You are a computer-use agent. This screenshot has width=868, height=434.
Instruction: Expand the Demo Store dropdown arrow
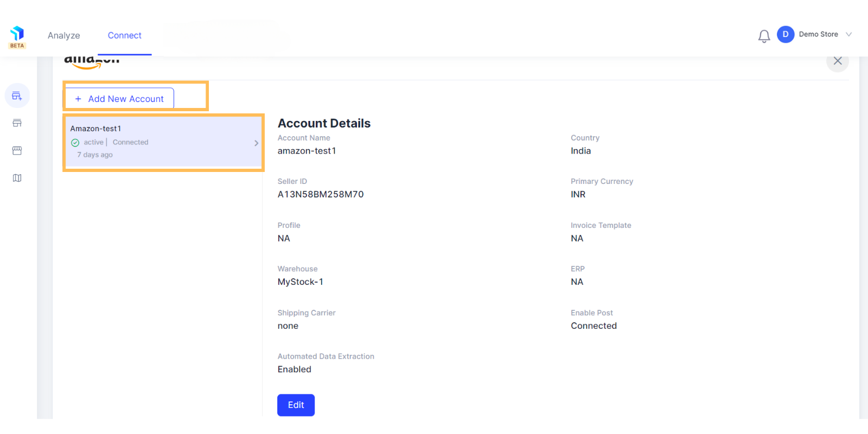pyautogui.click(x=848, y=34)
